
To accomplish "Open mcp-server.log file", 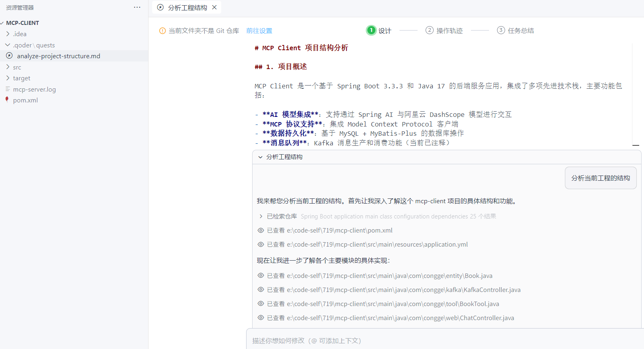I will pyautogui.click(x=35, y=89).
